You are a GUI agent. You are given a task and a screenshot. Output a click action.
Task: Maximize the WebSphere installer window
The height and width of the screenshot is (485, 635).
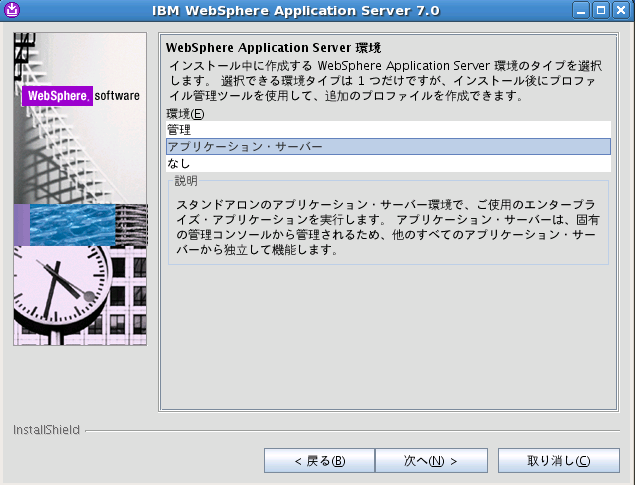(x=602, y=11)
